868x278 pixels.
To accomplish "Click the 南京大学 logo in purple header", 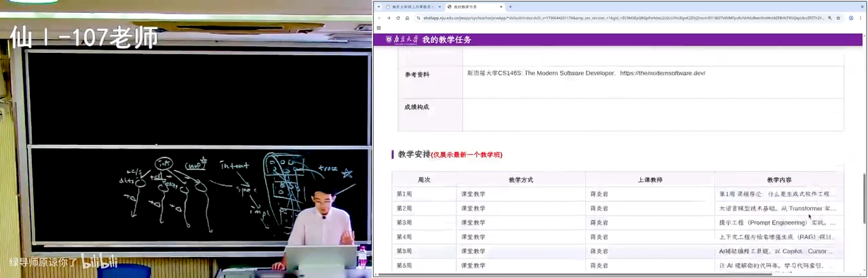I will click(x=401, y=40).
